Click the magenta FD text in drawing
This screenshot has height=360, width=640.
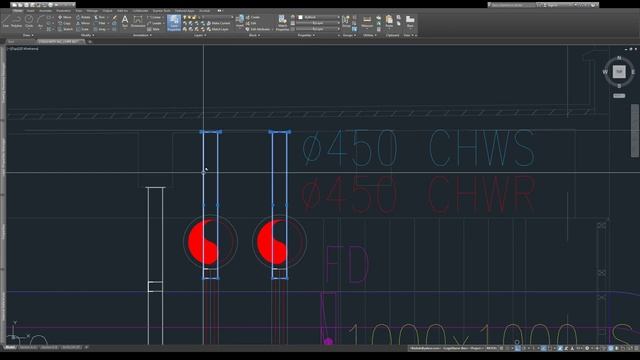pyautogui.click(x=347, y=265)
